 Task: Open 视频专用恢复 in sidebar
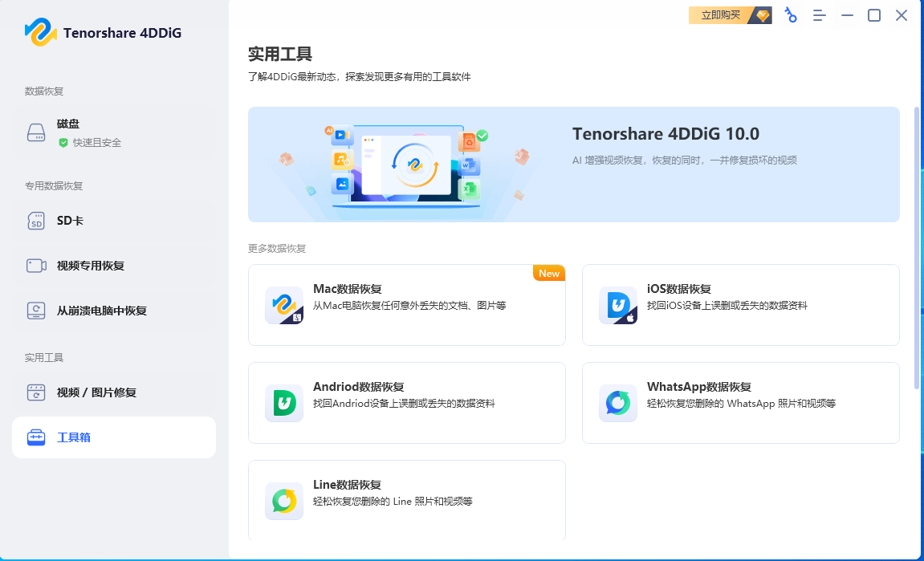pos(114,266)
